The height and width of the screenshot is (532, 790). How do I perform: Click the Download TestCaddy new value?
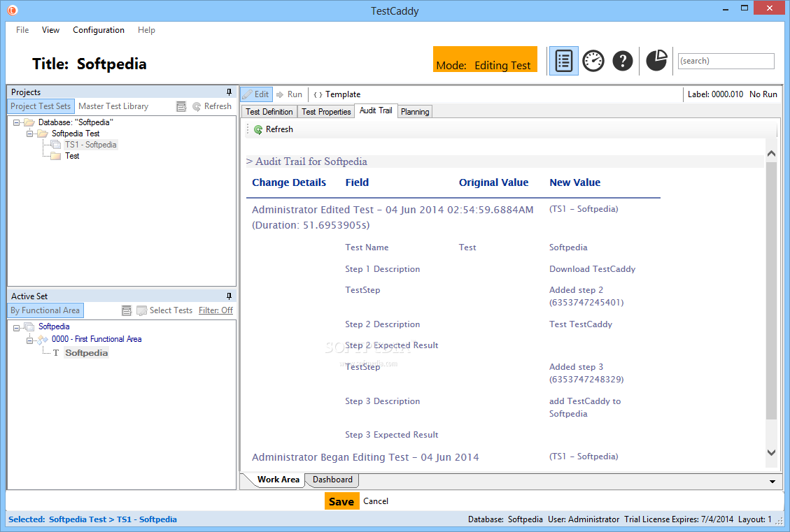[x=592, y=269]
